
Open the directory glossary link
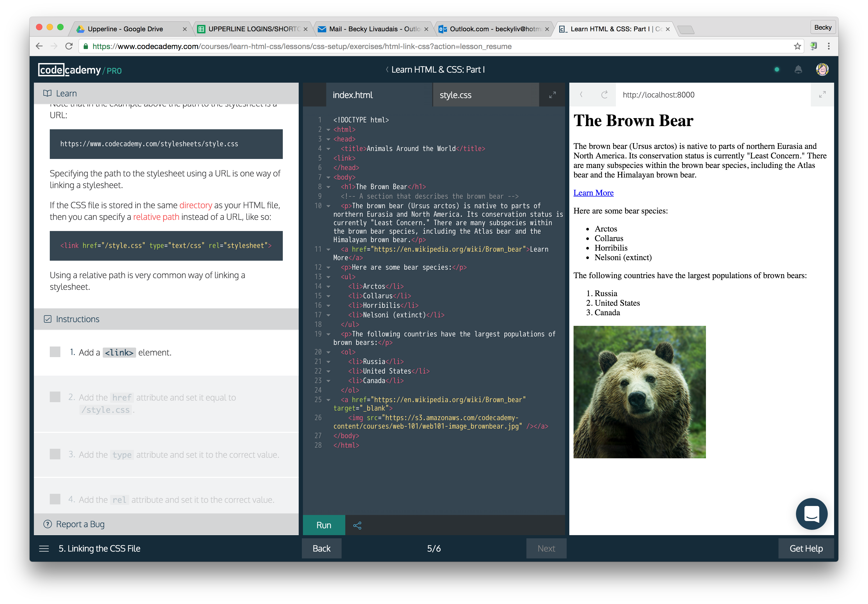pos(195,205)
